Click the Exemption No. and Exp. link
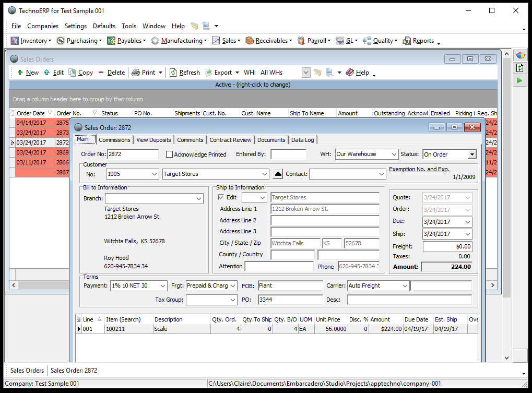 coord(419,169)
